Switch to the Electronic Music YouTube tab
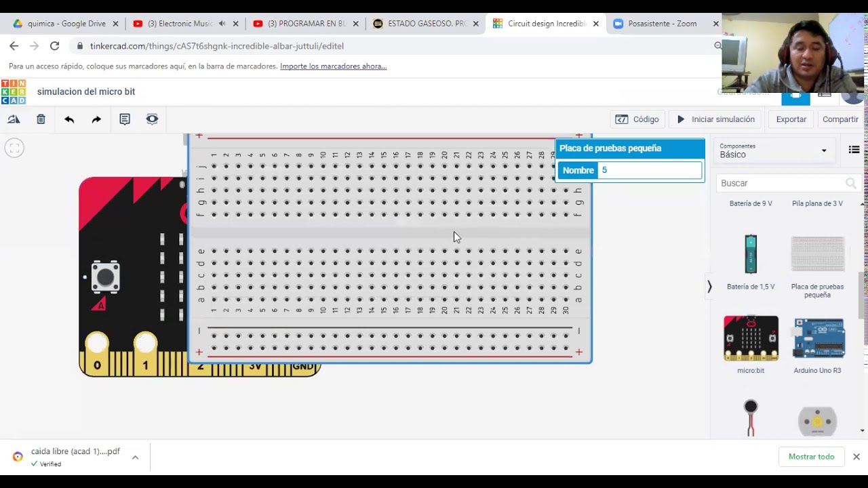This screenshot has height=488, width=868. click(180, 24)
